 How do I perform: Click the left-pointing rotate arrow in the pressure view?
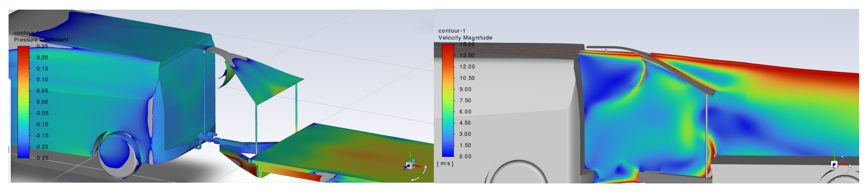pos(415,179)
